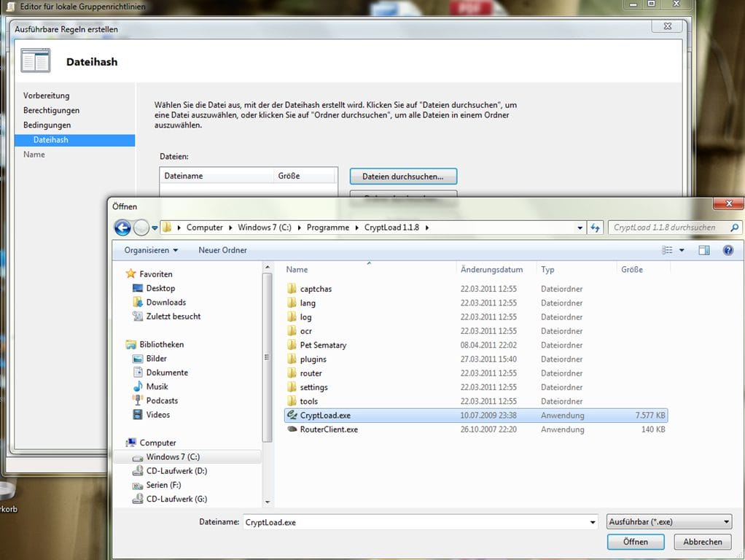The width and height of the screenshot is (745, 560).
Task: Select the Bedingungen wizard step
Action: [47, 125]
